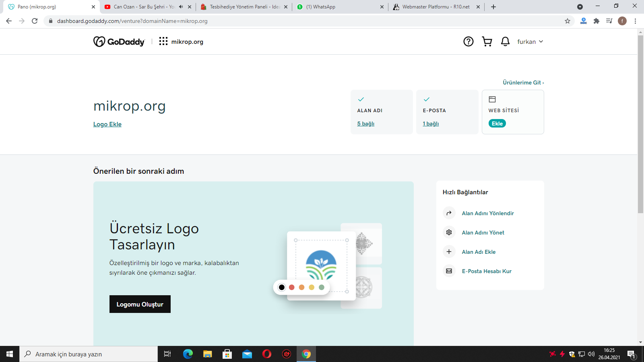Open Microsoft Store from taskbar
The image size is (644, 362).
tap(227, 354)
